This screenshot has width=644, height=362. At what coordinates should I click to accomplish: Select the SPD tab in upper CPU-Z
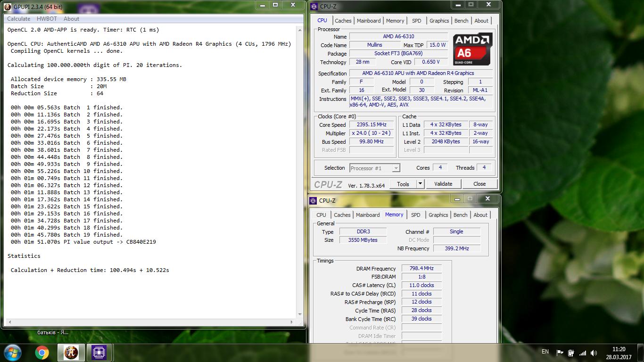tap(417, 21)
